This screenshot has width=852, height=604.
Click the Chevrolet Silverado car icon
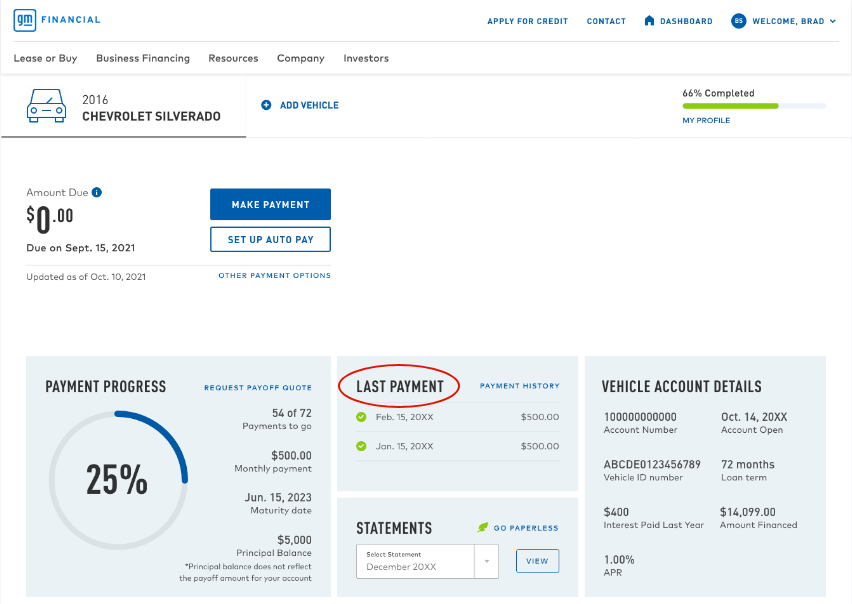[x=47, y=105]
